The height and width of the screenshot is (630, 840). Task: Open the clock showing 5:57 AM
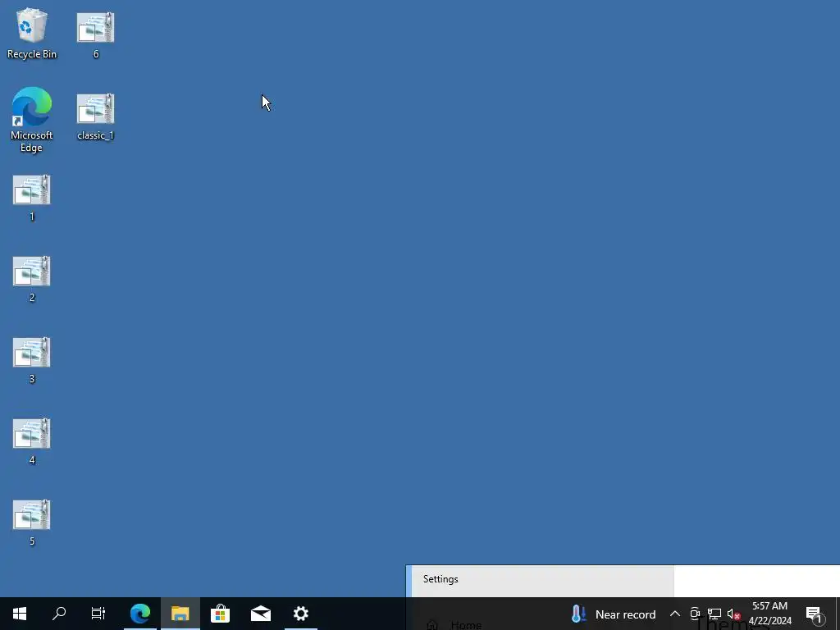point(771,614)
